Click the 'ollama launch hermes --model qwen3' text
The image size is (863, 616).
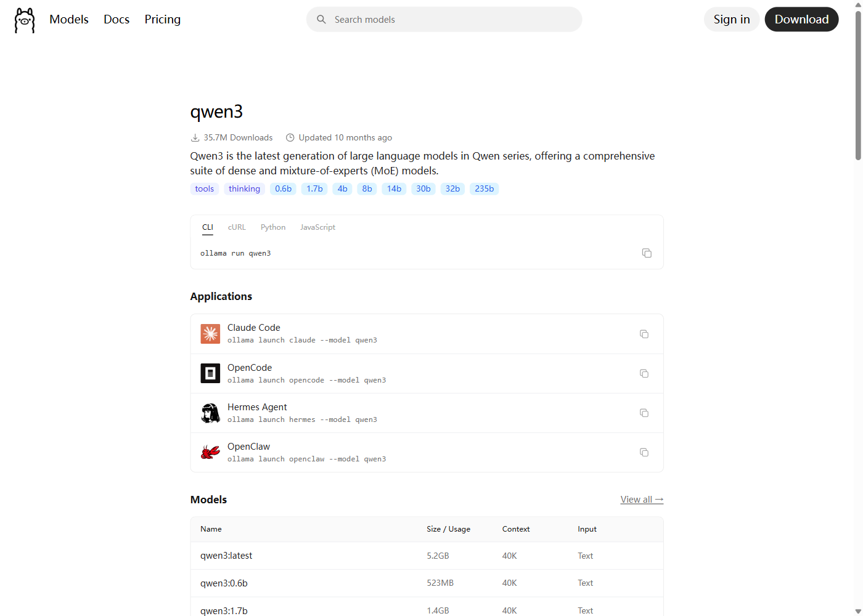click(302, 419)
